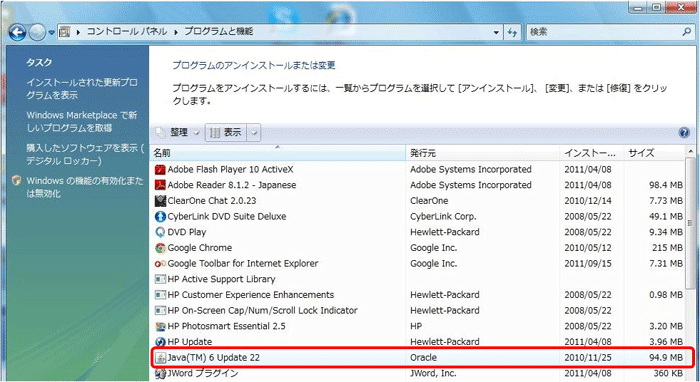The image size is (700, 382).
Task: Select the Java(TM) 6 Update 22 icon
Action: click(x=160, y=357)
